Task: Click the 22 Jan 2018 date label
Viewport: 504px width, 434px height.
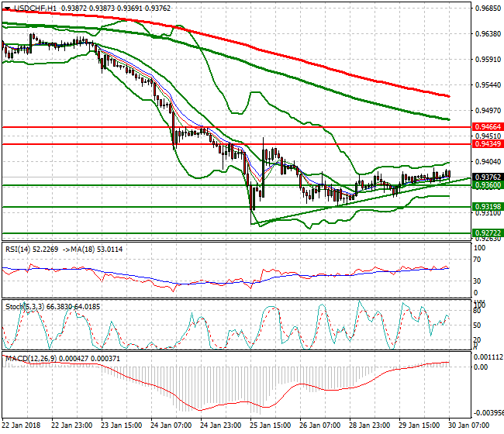Action: coord(21,425)
